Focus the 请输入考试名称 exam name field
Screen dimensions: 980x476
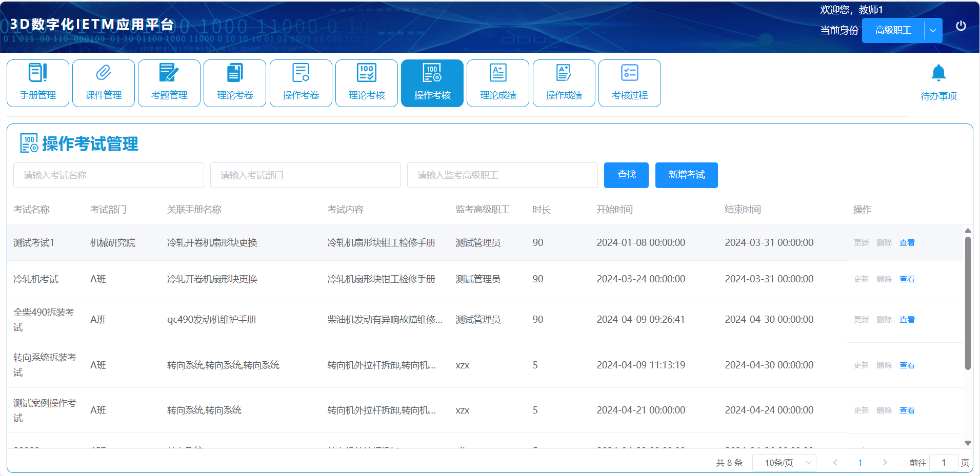pos(109,175)
